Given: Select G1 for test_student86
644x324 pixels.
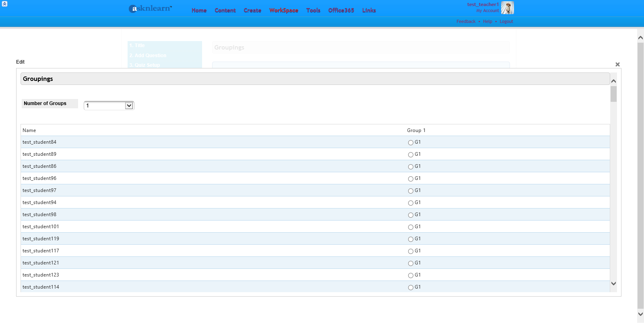Looking at the screenshot, I should coord(411,167).
